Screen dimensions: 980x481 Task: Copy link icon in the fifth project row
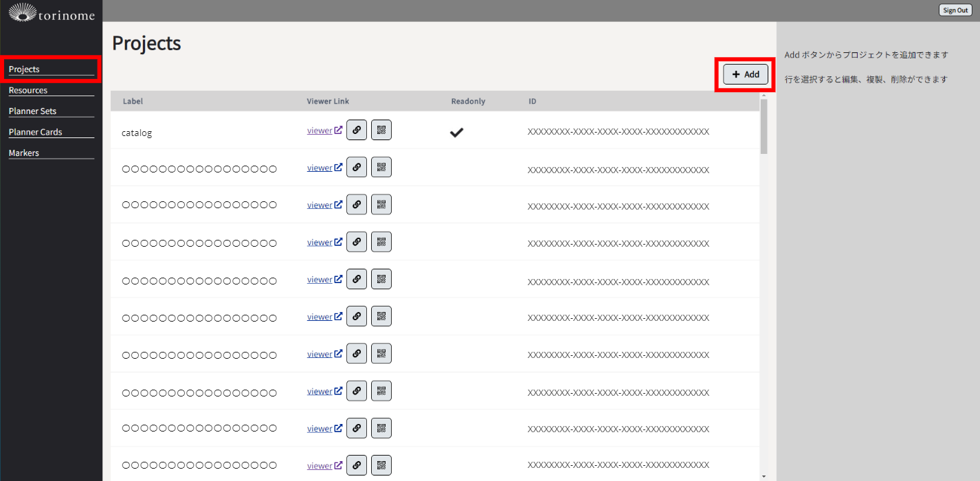click(356, 279)
